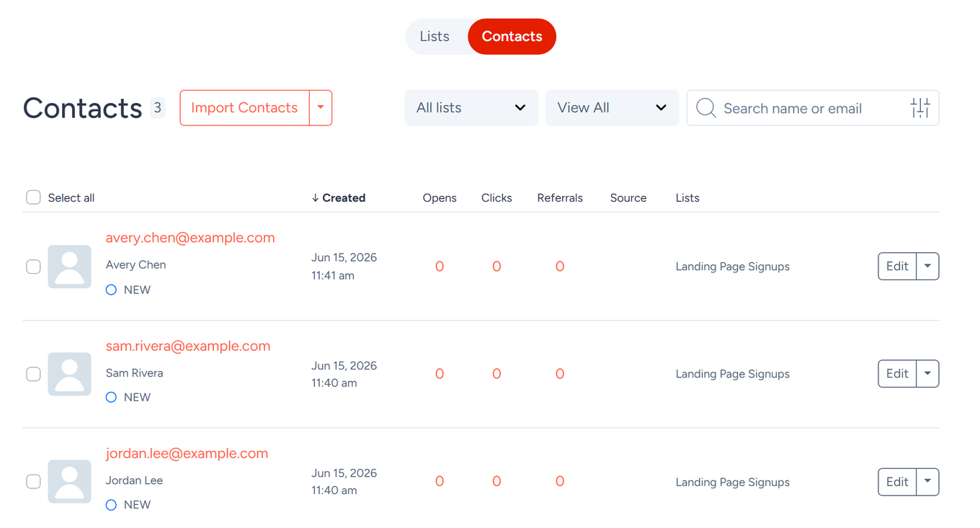
Task: Click the sort arrow beside Created
Action: 315,198
